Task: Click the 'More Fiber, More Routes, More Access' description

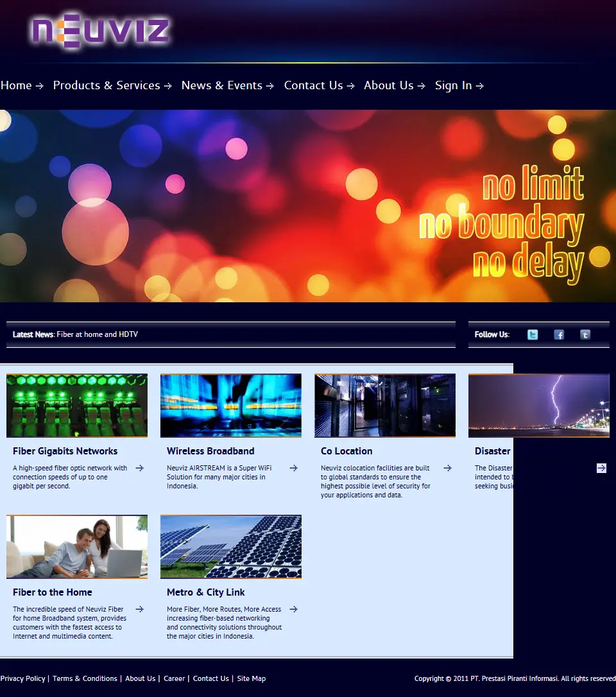Action: tap(224, 623)
